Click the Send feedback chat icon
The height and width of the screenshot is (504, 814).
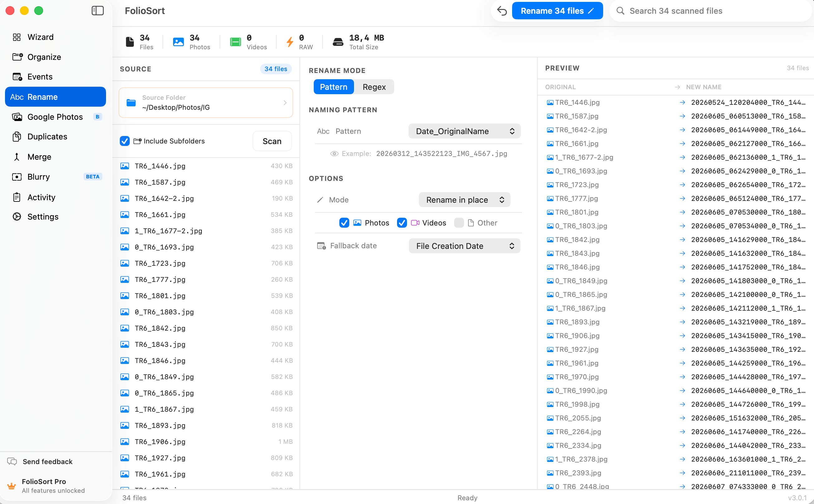point(12,461)
